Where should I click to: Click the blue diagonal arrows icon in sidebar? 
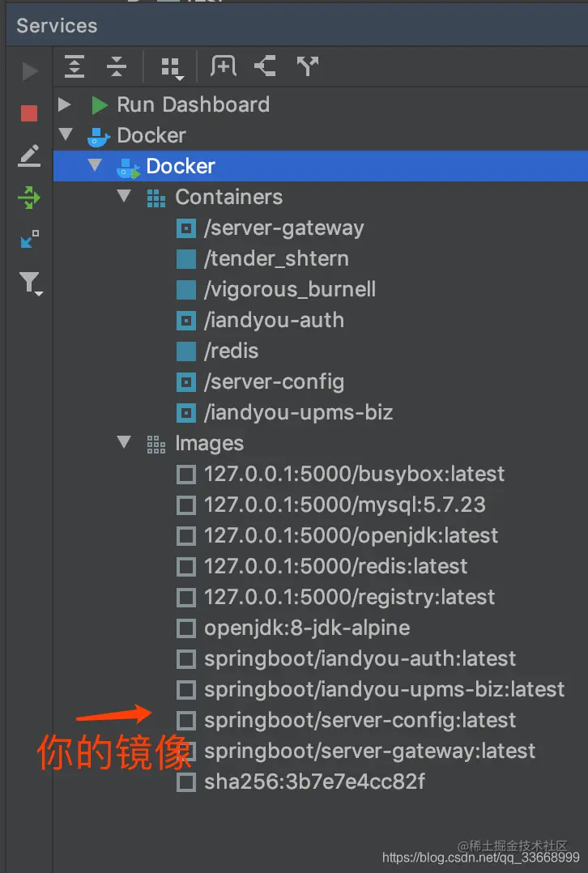[29, 240]
